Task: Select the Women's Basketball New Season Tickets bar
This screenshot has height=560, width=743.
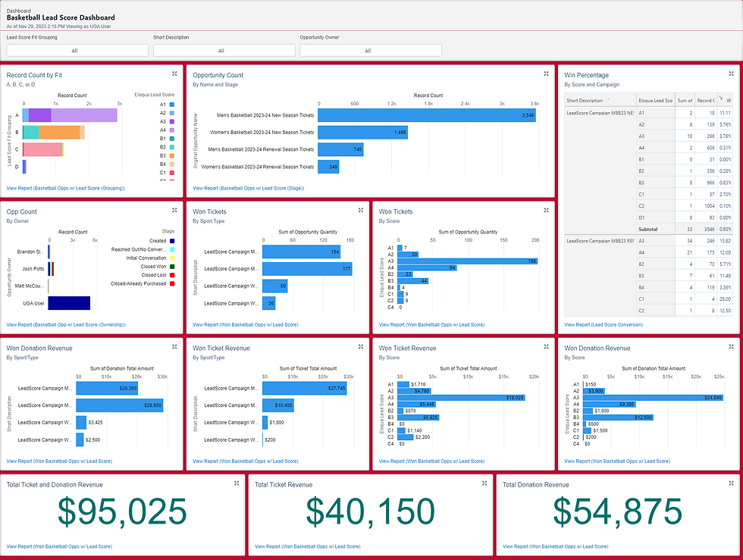Action: point(363,133)
